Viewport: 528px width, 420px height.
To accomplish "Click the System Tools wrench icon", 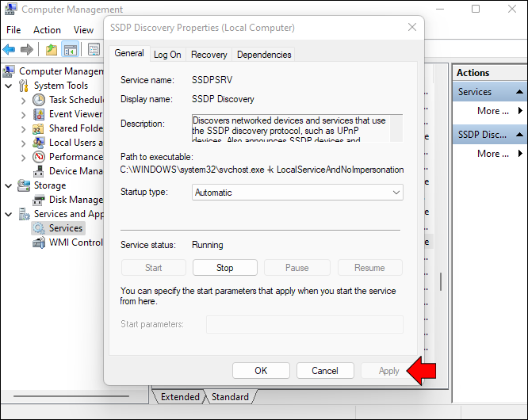I will 23,86.
